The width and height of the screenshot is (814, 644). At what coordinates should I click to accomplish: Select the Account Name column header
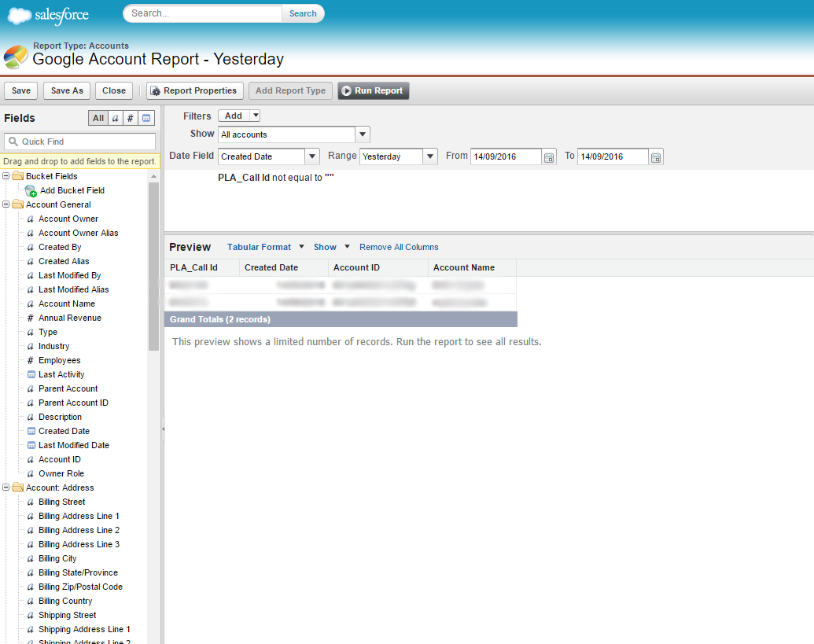(472, 268)
